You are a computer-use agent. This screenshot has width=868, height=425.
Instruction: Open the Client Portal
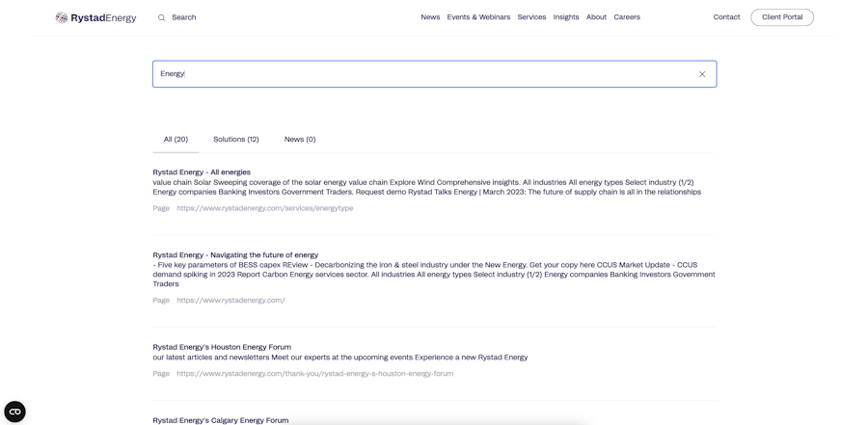click(782, 17)
